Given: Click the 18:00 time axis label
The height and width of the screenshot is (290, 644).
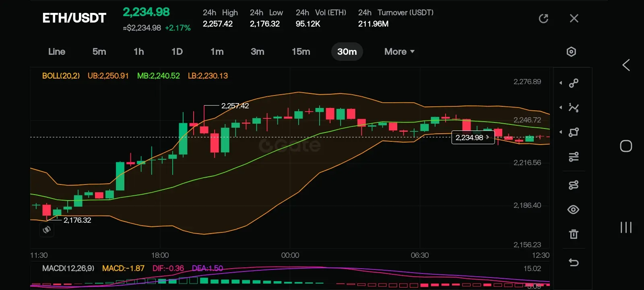Looking at the screenshot, I should [160, 255].
